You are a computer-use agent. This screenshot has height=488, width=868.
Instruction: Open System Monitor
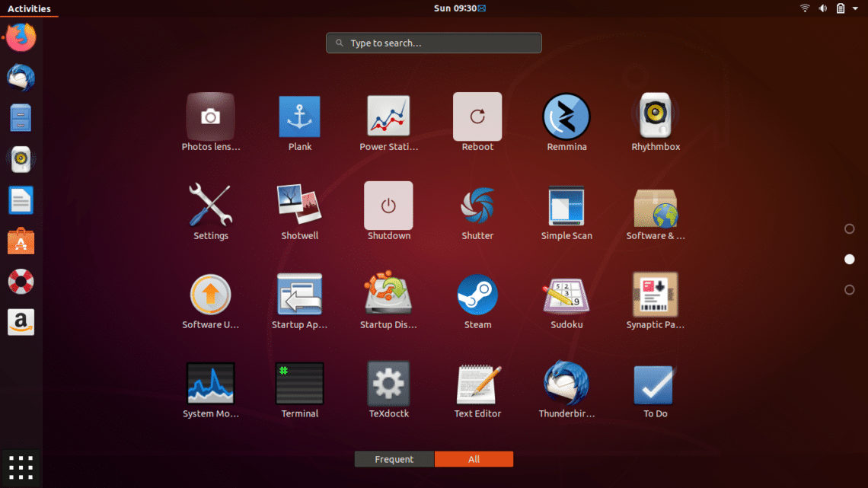[211, 384]
